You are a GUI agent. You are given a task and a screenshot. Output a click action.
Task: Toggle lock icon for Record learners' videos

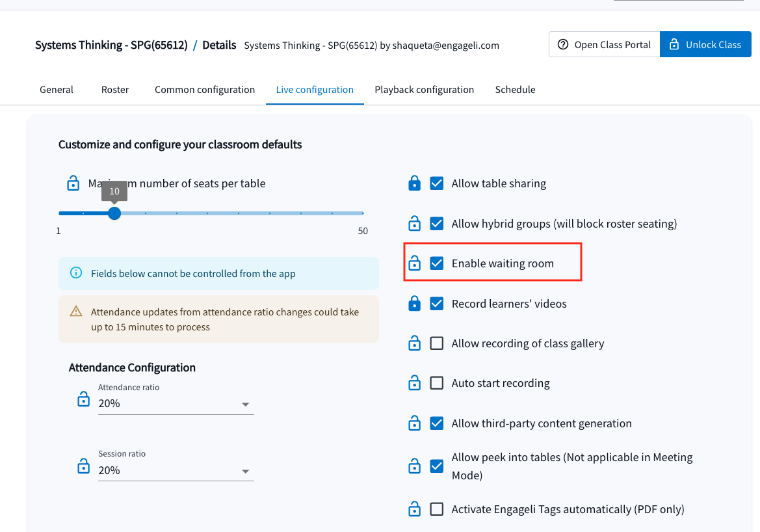(414, 304)
